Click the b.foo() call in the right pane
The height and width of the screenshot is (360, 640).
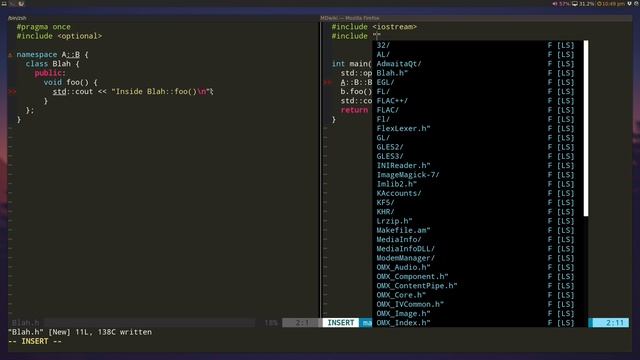tap(356, 92)
